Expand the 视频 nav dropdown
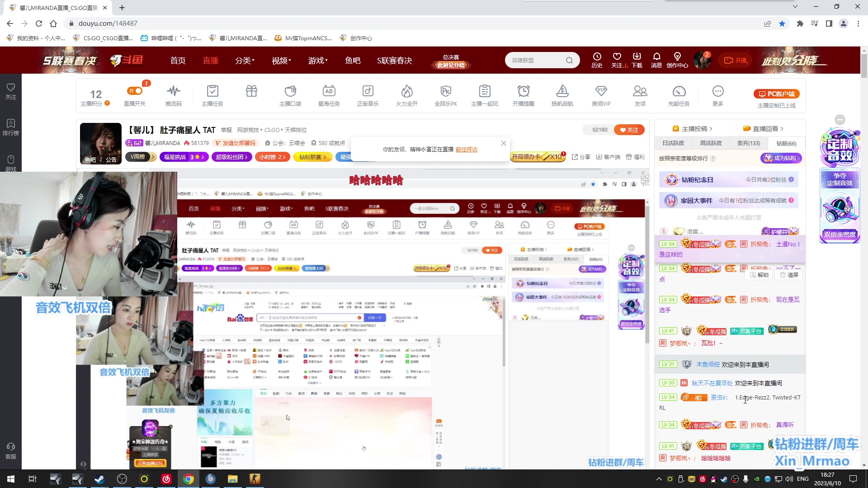The width and height of the screenshot is (868, 488). (x=281, y=60)
